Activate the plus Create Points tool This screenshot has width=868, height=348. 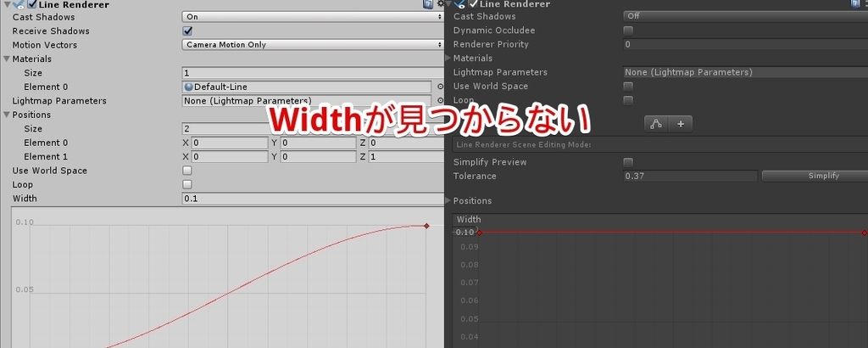681,124
